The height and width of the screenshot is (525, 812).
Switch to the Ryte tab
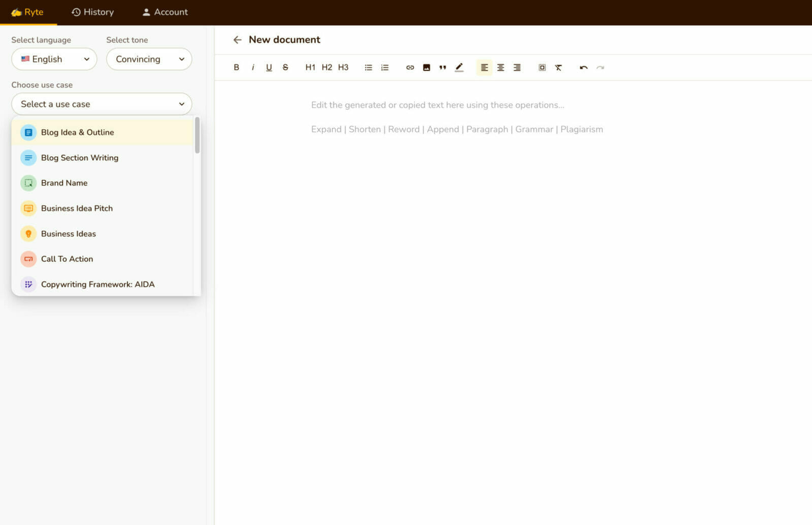tap(28, 12)
